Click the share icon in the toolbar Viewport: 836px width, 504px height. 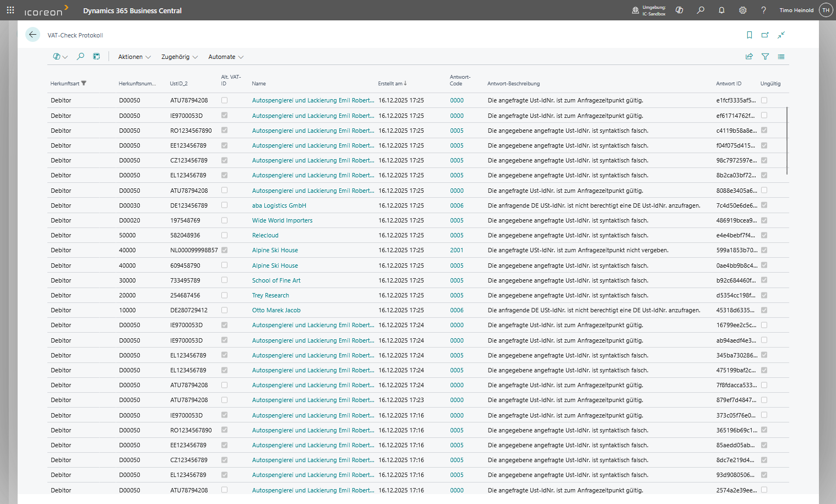click(x=749, y=56)
